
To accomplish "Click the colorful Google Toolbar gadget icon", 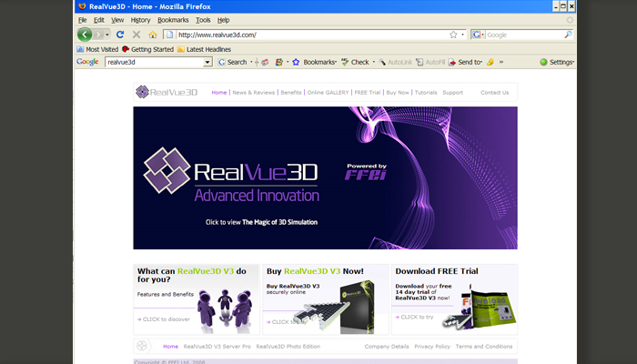I will pos(279,62).
